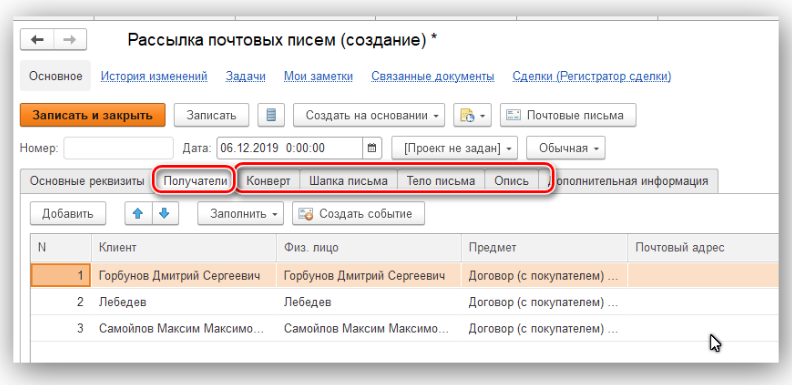Open the calendar date picker icon
Viewport: 792px width, 385px height.
372,149
